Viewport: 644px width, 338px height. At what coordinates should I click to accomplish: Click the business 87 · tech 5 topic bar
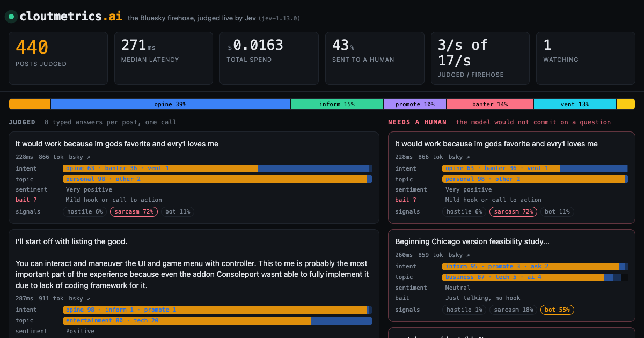[x=535, y=277]
